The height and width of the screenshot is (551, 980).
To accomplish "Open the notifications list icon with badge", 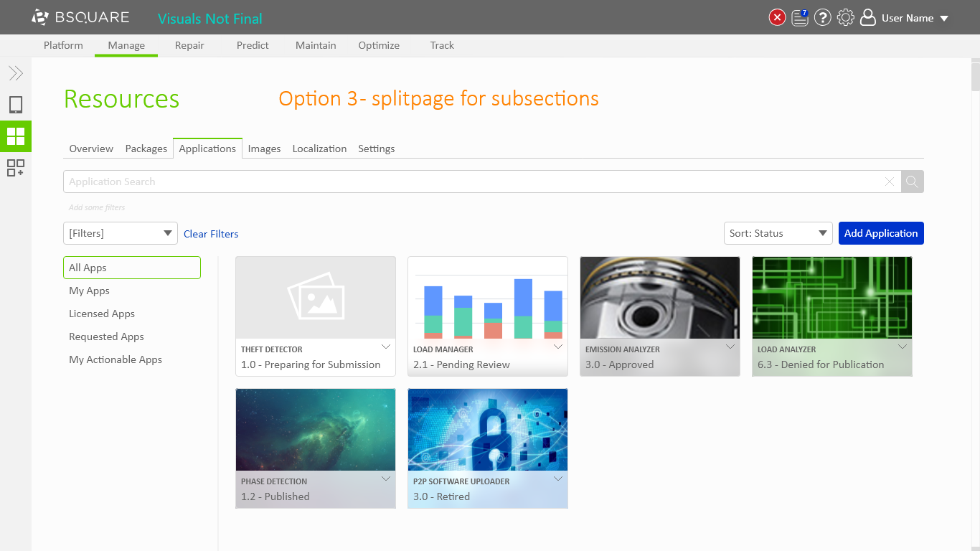I will [x=800, y=18].
